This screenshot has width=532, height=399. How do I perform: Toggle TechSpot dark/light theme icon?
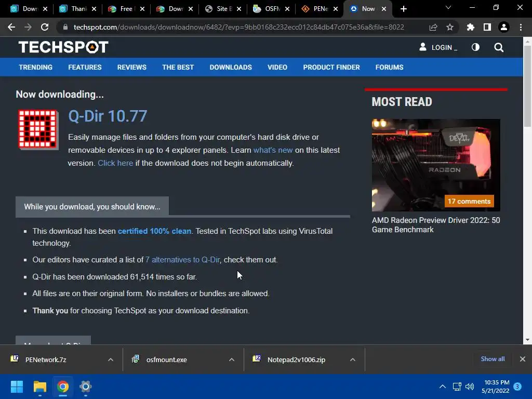(475, 47)
